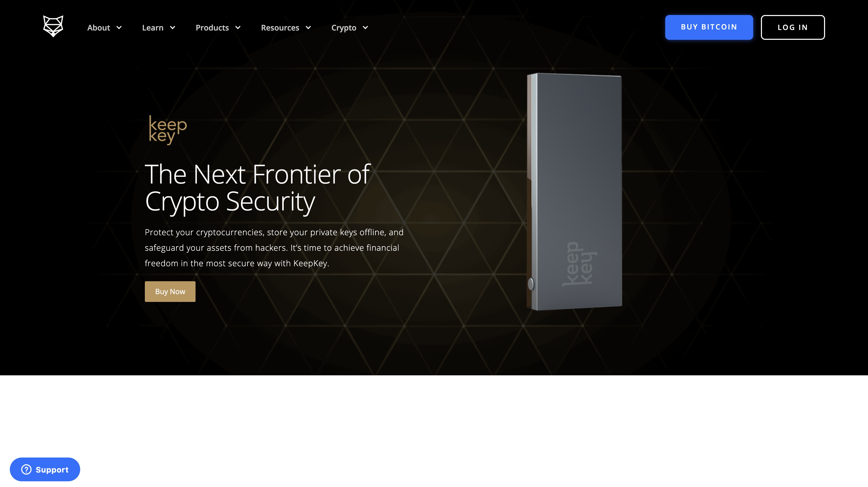868x487 pixels.
Task: Click the BUY BITCOIN button
Action: coord(709,27)
